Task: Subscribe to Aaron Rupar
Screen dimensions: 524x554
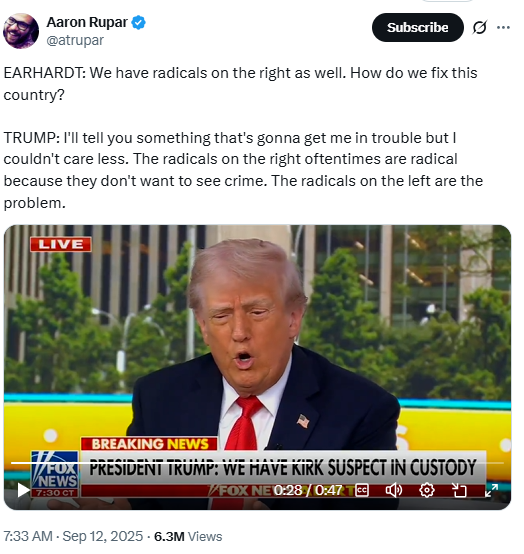Action: tap(417, 27)
